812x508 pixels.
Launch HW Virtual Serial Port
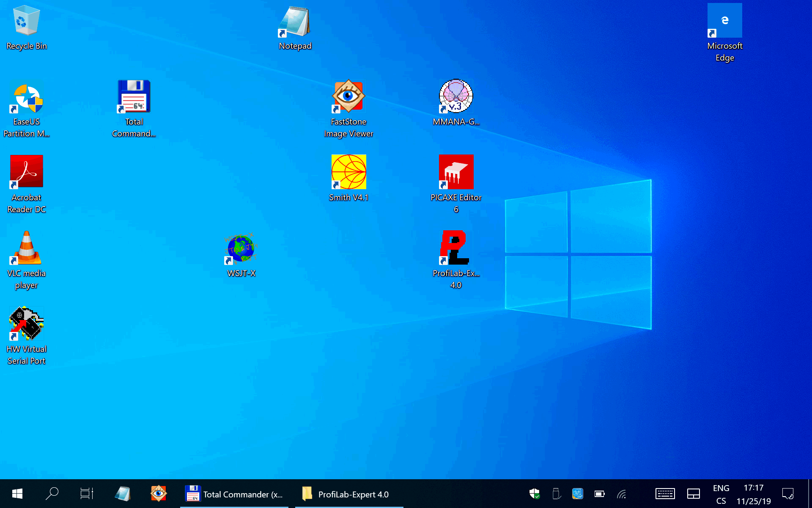pos(26,323)
